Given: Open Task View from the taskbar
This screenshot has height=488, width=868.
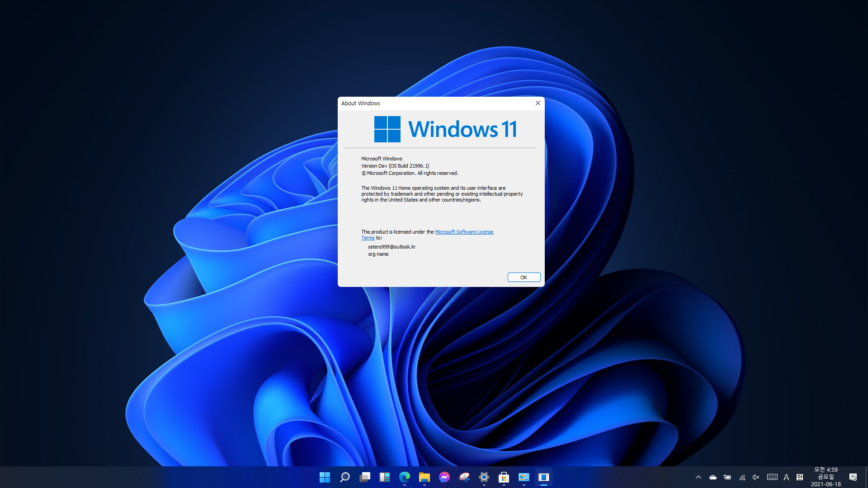Looking at the screenshot, I should coord(365,477).
